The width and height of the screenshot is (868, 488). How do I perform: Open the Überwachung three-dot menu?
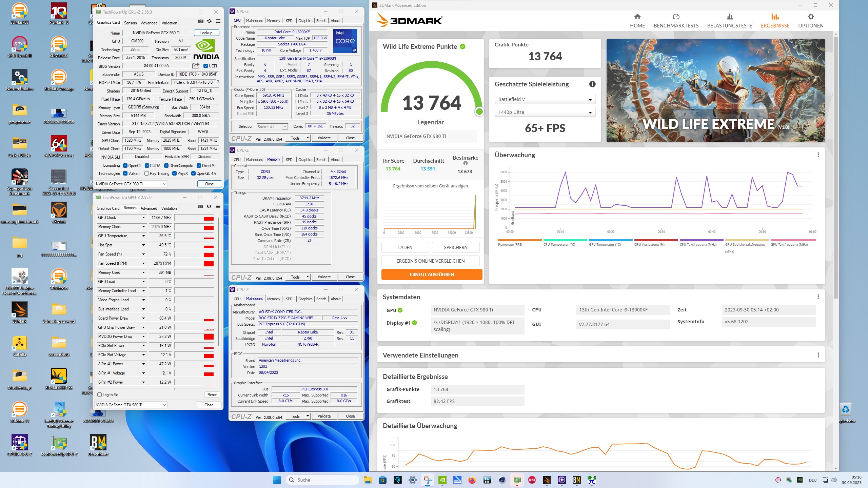coord(818,155)
